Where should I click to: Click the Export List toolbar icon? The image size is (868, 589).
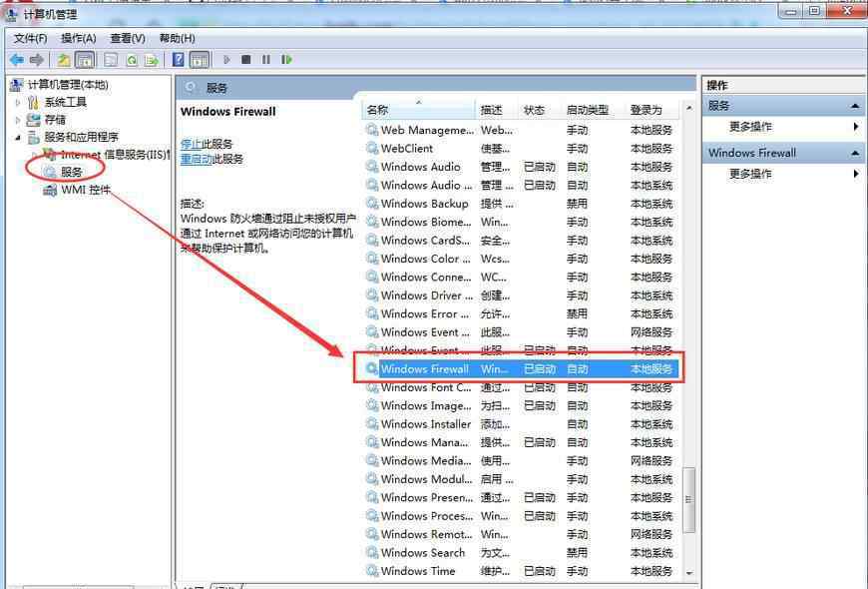click(152, 60)
